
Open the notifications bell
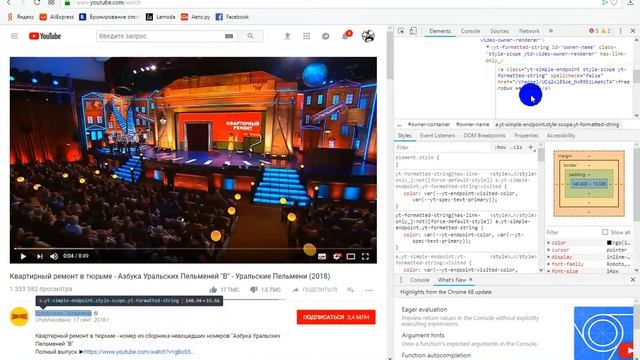[346, 36]
